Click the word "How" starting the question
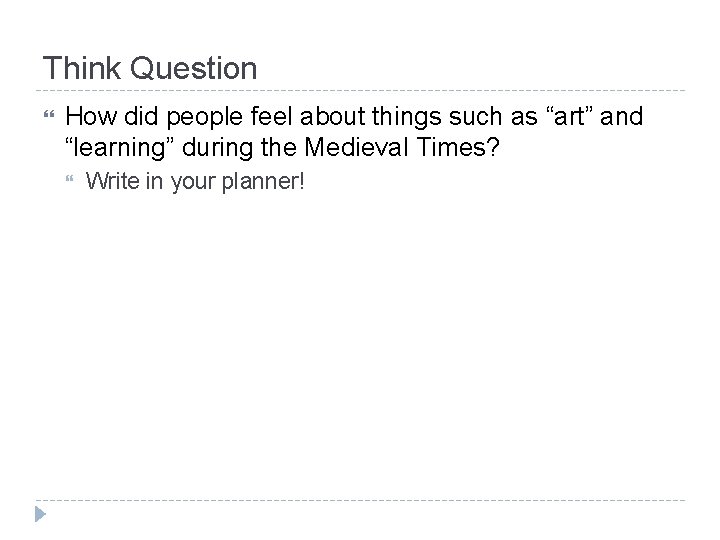 (87, 118)
